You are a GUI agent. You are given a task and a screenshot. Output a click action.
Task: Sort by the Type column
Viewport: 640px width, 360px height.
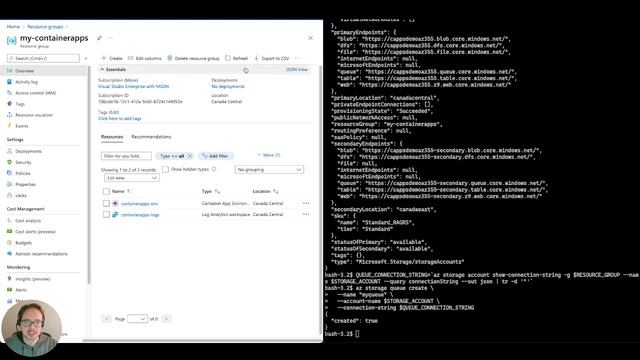pos(211,191)
